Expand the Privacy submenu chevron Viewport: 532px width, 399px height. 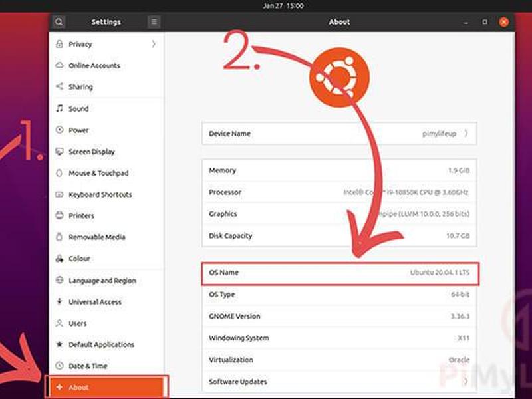click(154, 44)
